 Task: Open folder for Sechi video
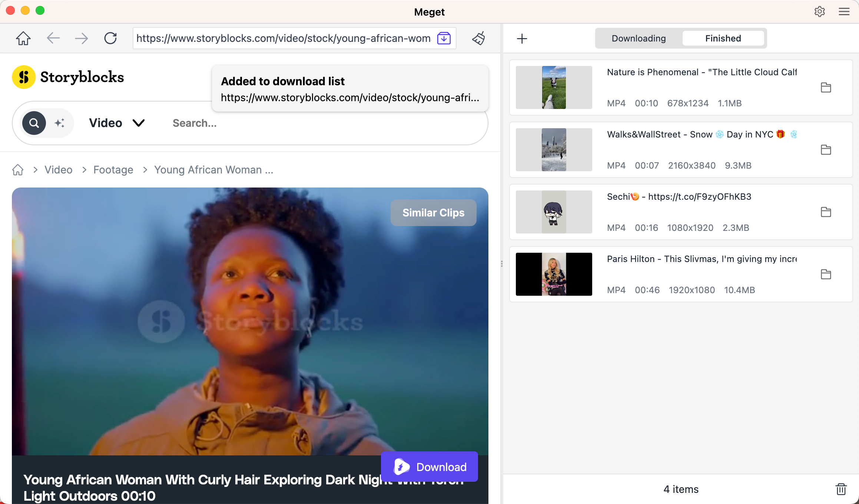[x=826, y=212]
